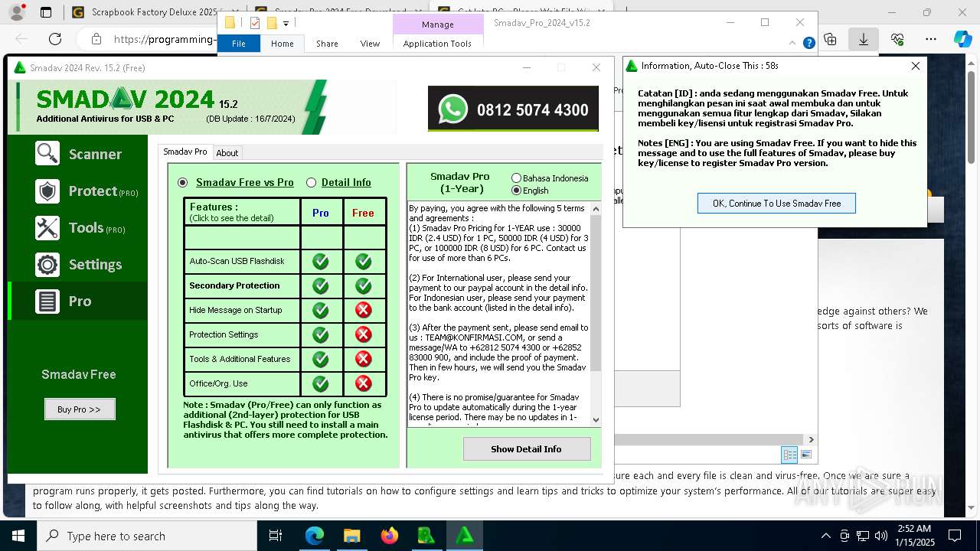The image size is (980, 551).
Task: Switch Explorer to details view icon
Action: click(x=789, y=455)
